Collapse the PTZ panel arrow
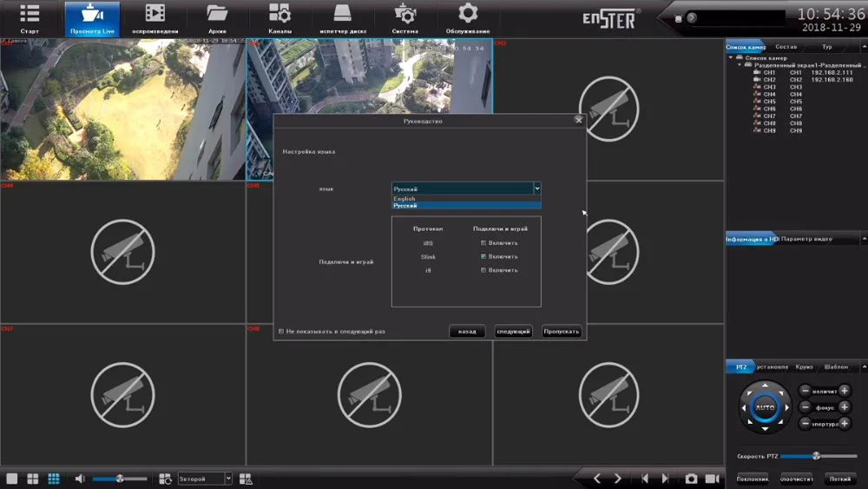Image resolution: width=868 pixels, height=489 pixels. point(865,367)
